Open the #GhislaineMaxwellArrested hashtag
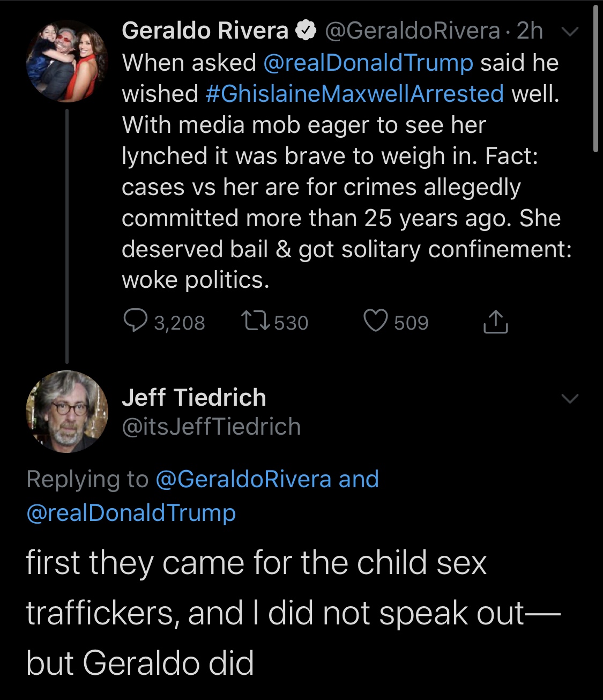The width and height of the screenshot is (603, 700). 354,94
